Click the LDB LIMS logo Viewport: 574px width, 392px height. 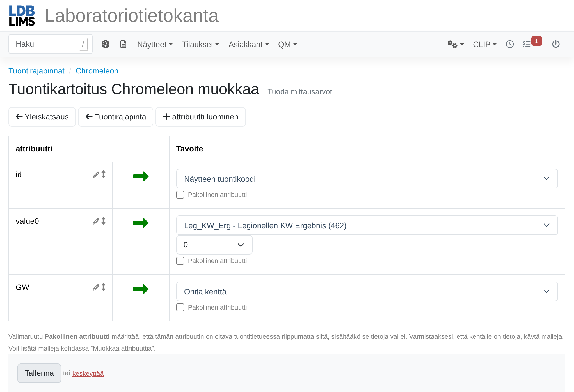tap(22, 16)
